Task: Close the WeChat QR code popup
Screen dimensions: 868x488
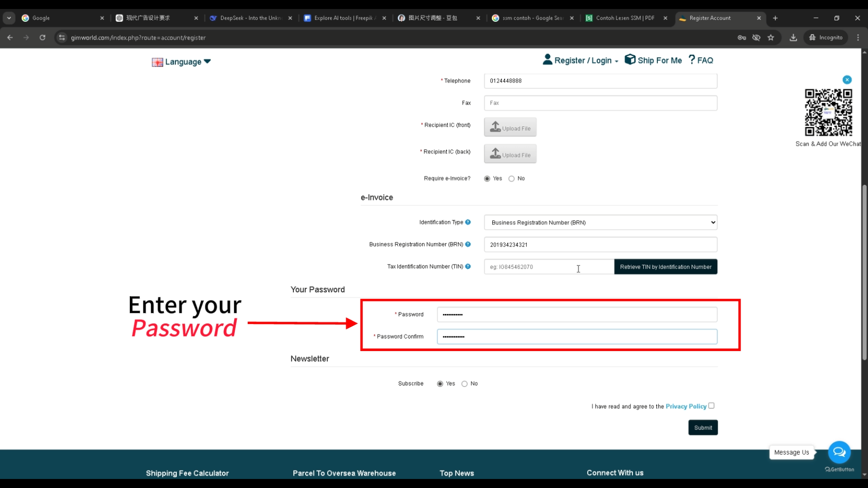Action: pyautogui.click(x=847, y=80)
